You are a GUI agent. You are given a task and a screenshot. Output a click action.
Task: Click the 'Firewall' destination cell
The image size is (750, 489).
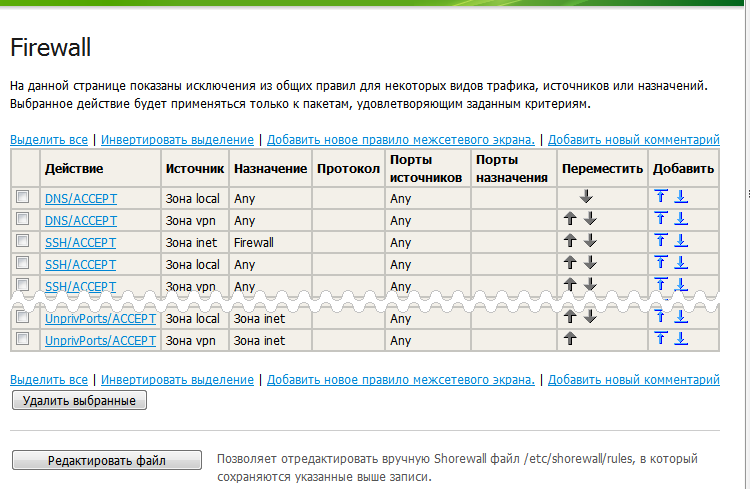pos(270,243)
